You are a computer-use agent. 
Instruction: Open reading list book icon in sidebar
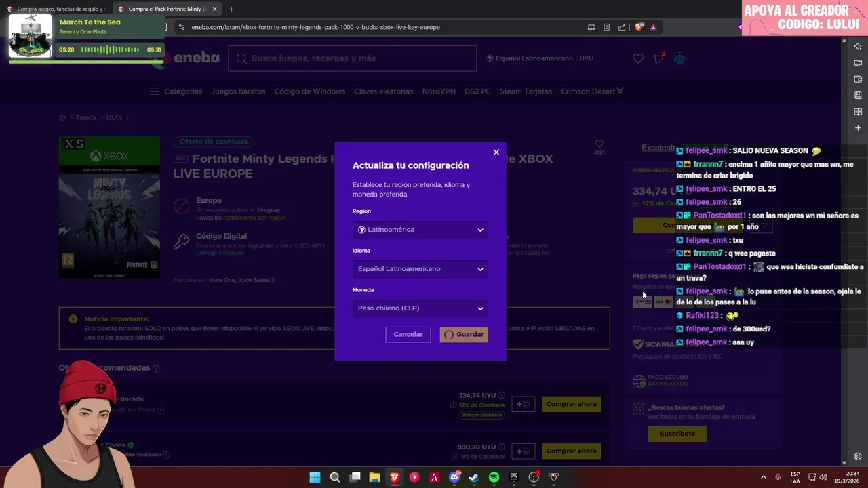pyautogui.click(x=858, y=112)
